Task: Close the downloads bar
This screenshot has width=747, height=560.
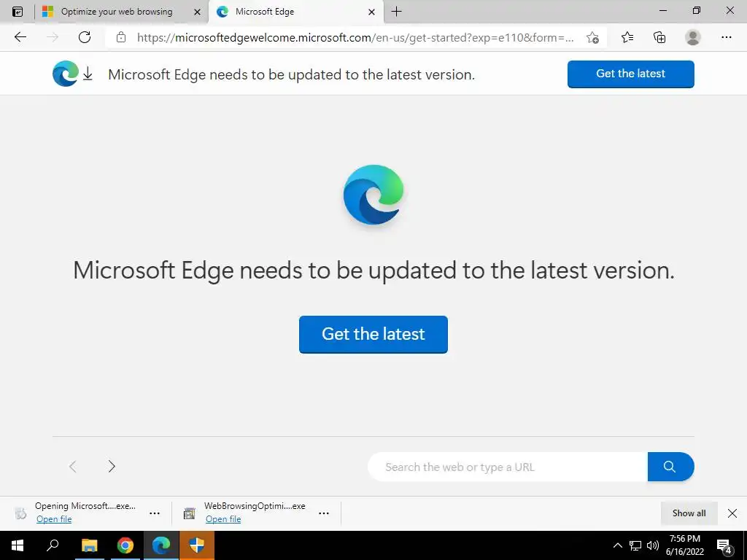Action: (x=732, y=513)
